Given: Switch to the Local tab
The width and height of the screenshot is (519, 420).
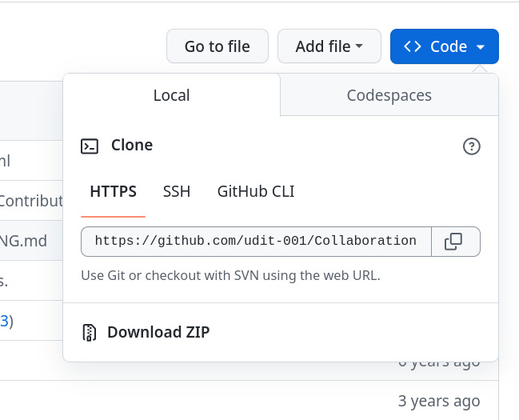Looking at the screenshot, I should click(171, 95).
